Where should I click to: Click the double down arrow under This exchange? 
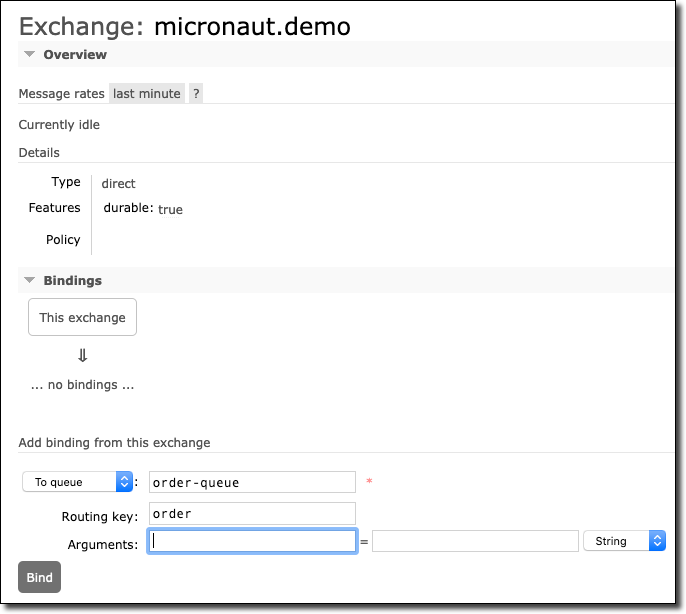(x=82, y=355)
